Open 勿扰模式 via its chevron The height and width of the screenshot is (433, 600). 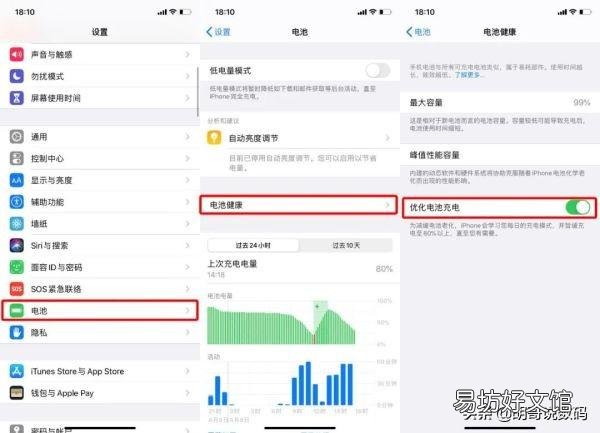click(x=188, y=77)
